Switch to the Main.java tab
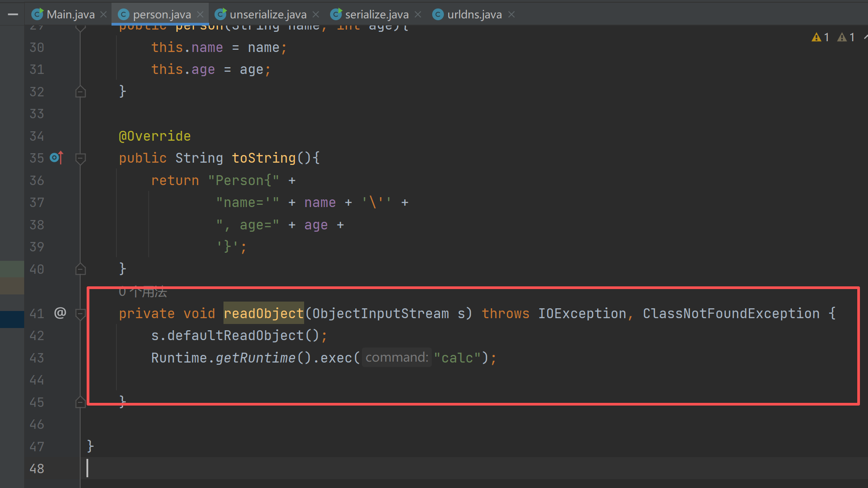The width and height of the screenshot is (868, 488). pos(70,14)
